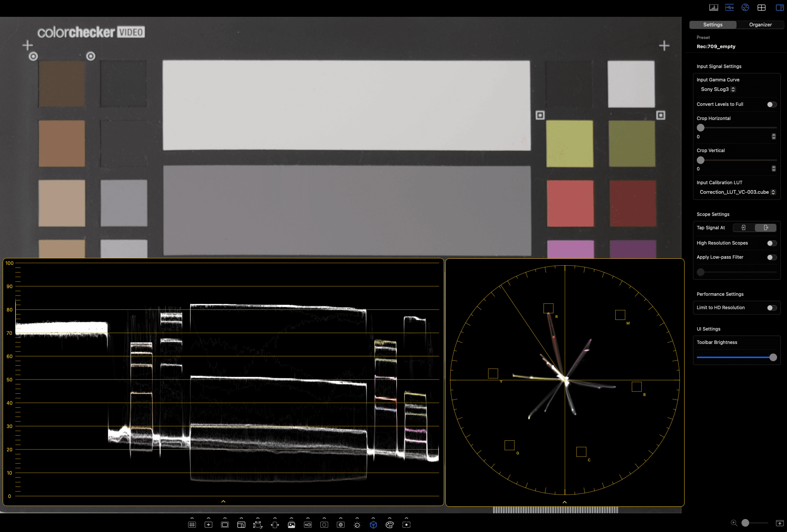Viewport: 787px width, 532px height.
Task: Expand the waveform panel chevron
Action: point(223,501)
